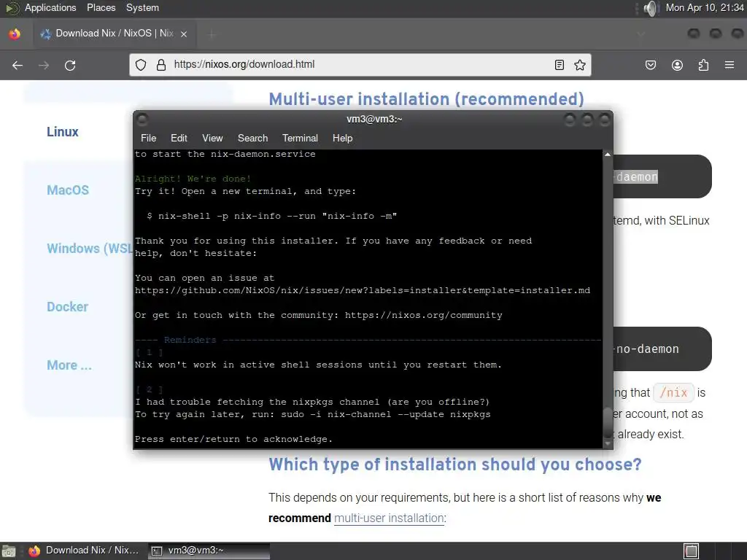Open the Applications menu

(x=50, y=7)
